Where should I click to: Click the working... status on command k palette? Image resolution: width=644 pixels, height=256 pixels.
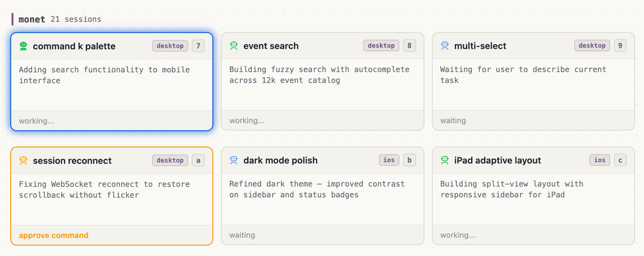click(x=36, y=121)
